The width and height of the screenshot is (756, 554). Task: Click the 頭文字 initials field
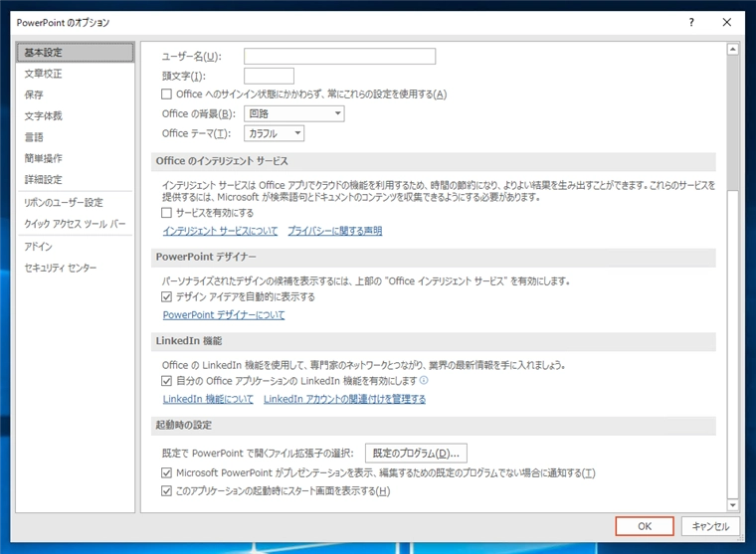click(269, 76)
